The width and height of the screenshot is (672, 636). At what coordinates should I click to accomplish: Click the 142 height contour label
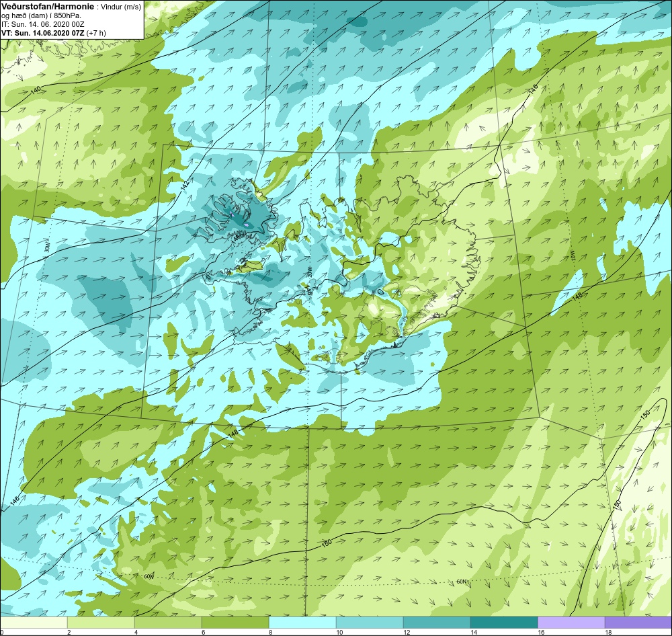pyautogui.click(x=185, y=186)
